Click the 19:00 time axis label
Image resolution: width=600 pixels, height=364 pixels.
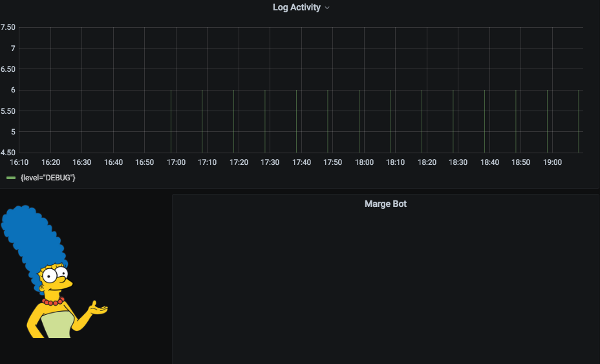553,162
